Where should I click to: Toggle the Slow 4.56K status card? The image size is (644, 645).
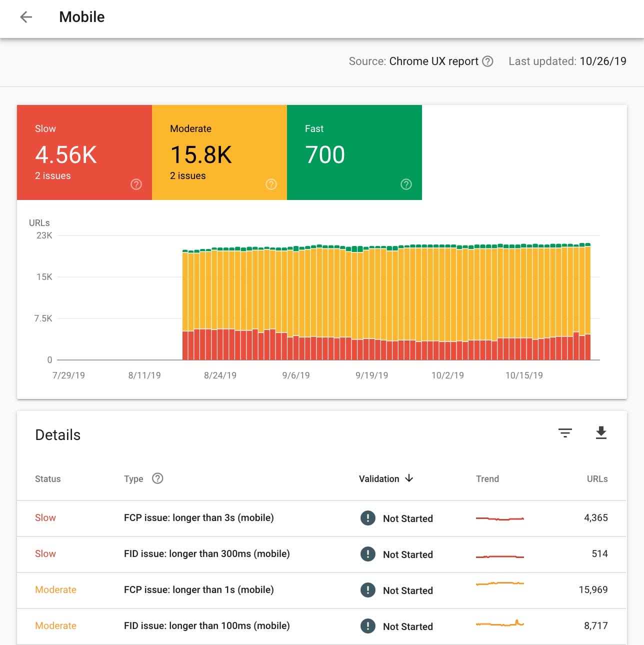(84, 152)
